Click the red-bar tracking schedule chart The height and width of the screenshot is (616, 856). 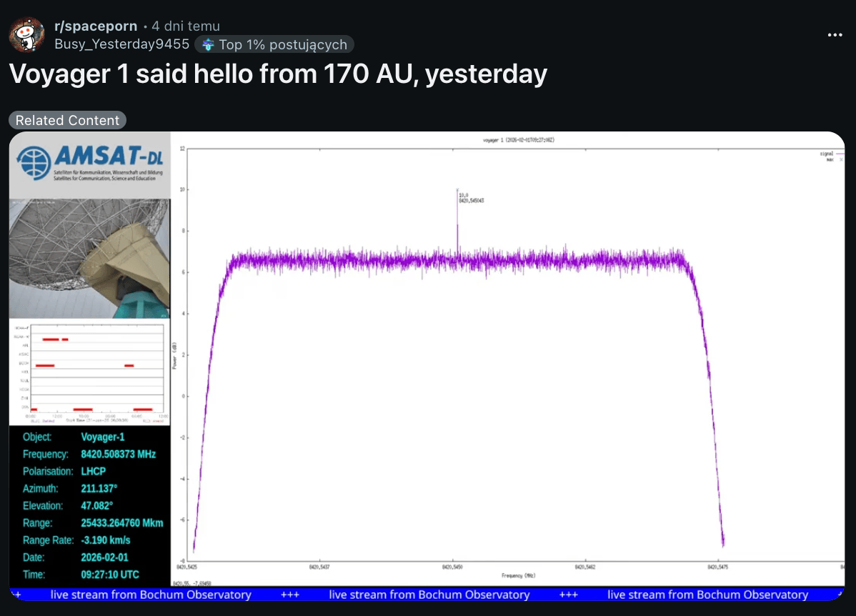click(89, 373)
